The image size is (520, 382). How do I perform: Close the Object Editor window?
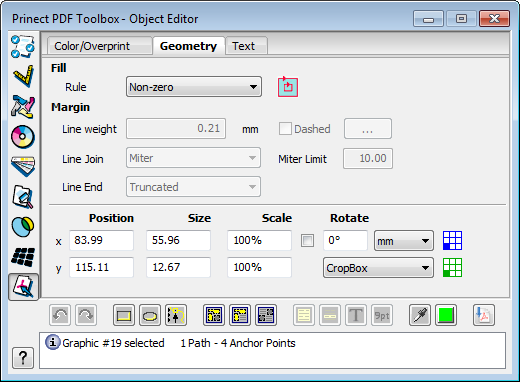pyautogui.click(x=495, y=19)
